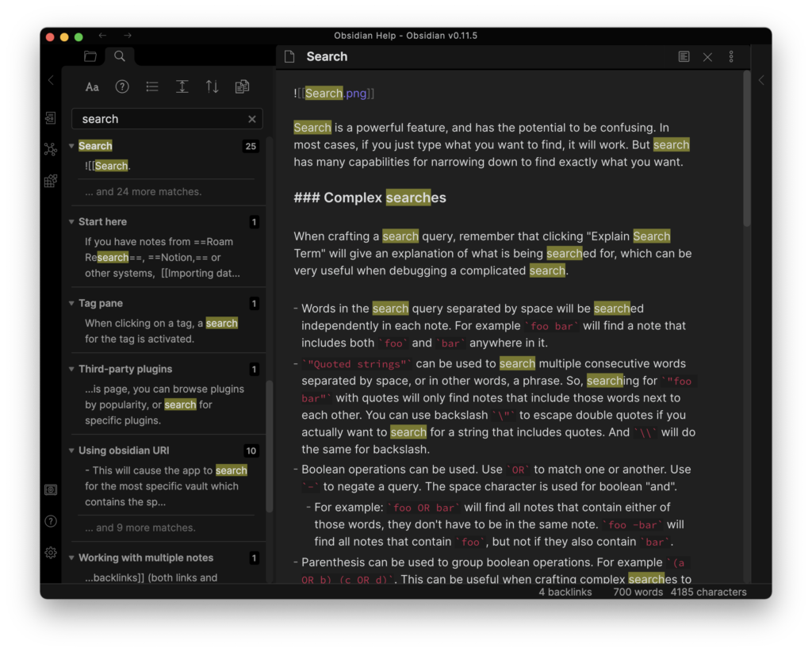This screenshot has height=652, width=812.
Task: Toggle match case with the Aa icon
Action: [93, 87]
